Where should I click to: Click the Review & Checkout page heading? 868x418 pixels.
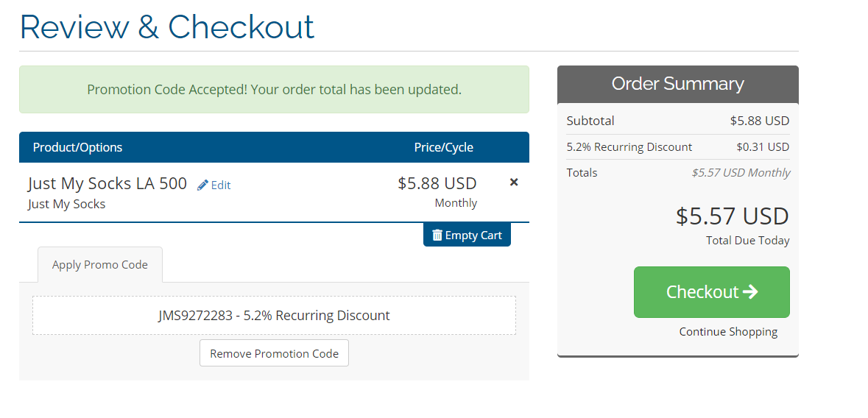[x=167, y=27]
